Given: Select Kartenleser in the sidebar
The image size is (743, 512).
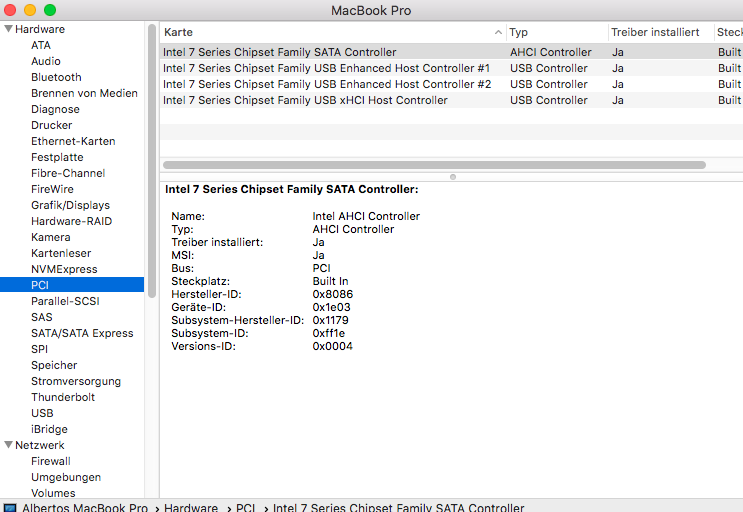Looking at the screenshot, I should pos(61,253).
